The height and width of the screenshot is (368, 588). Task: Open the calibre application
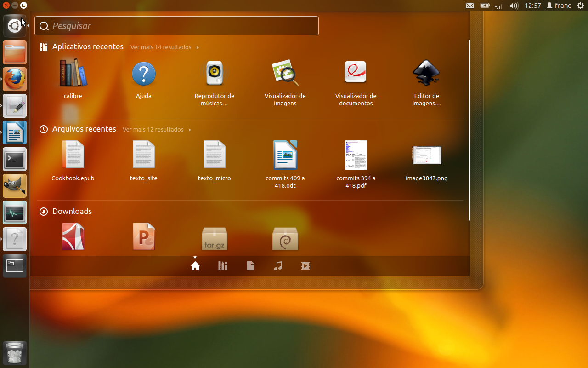pos(73,74)
